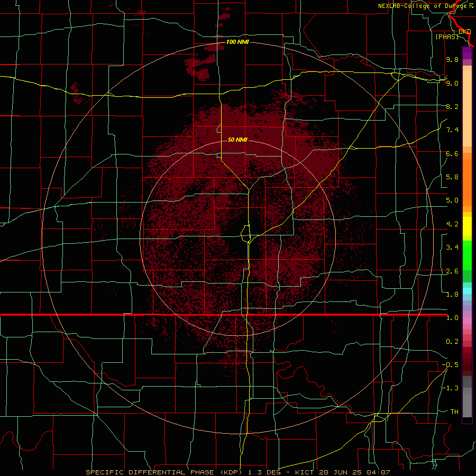Click the light peach segment of color bar

pyautogui.click(x=467, y=108)
